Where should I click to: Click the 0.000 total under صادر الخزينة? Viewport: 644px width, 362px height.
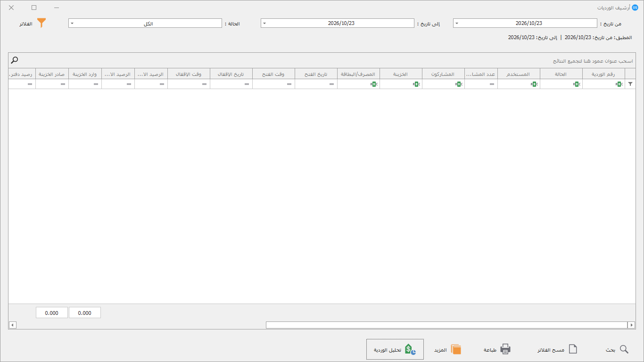(x=52, y=313)
